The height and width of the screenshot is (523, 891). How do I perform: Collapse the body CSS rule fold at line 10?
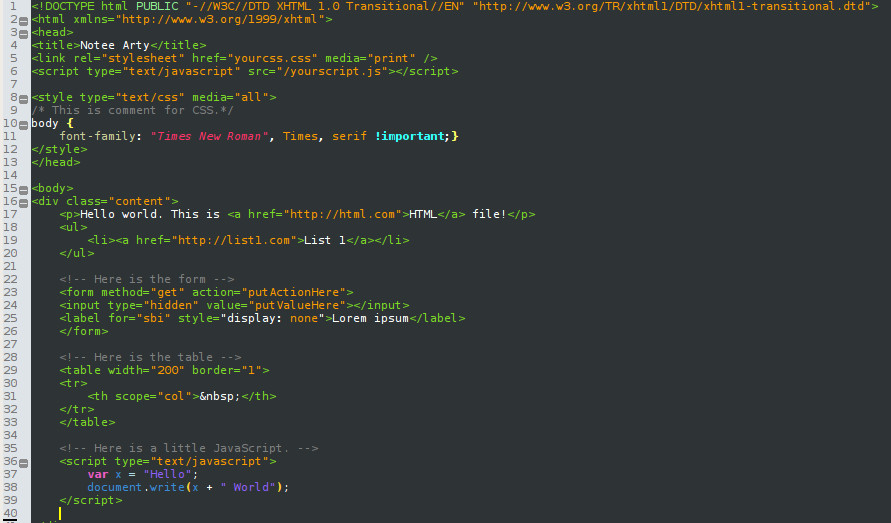23,125
